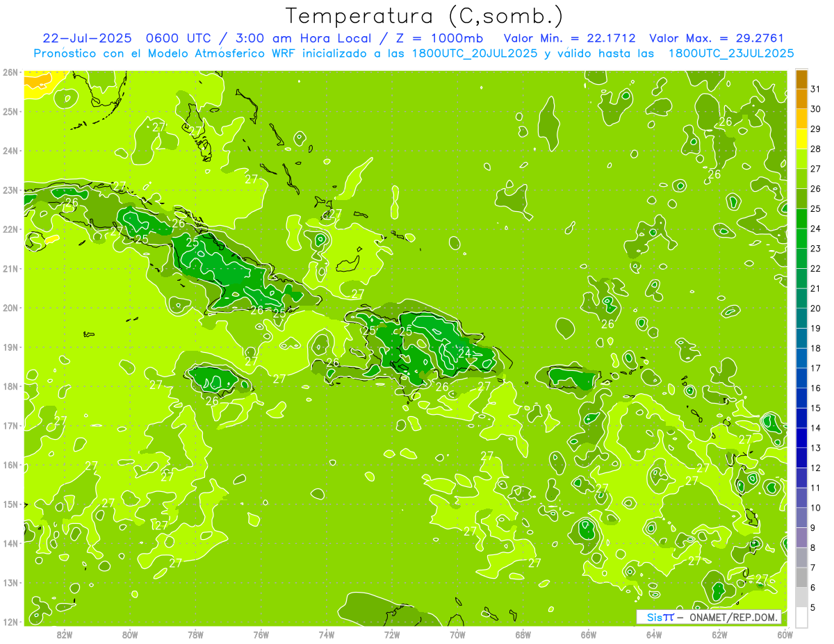Click the 12N latitude axis label

click(10, 622)
